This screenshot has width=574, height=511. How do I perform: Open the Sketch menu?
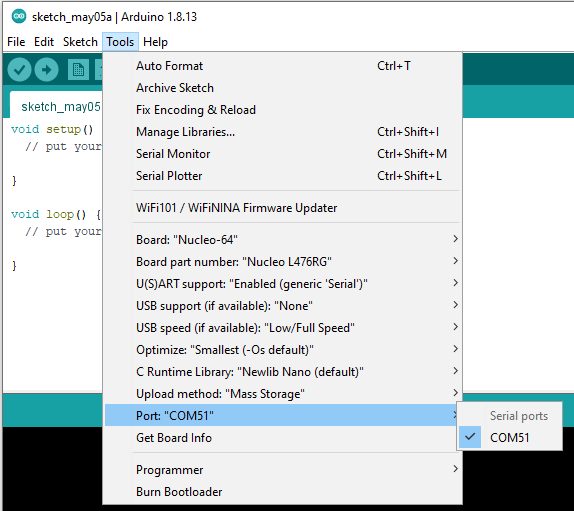pyautogui.click(x=80, y=42)
